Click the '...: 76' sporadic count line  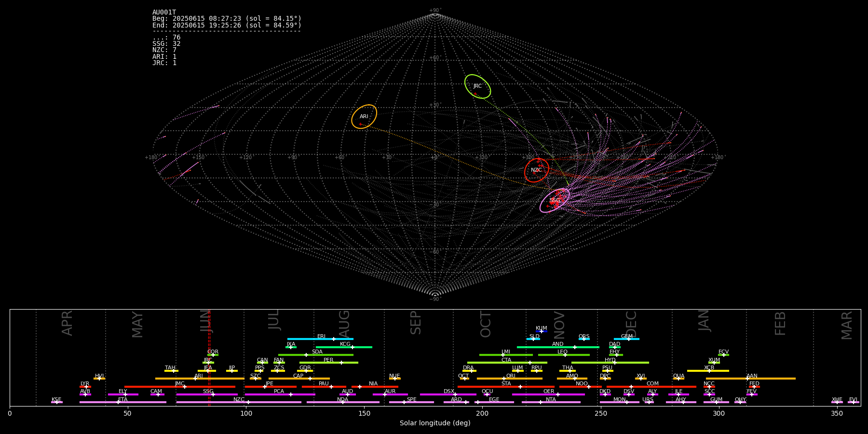(166, 38)
